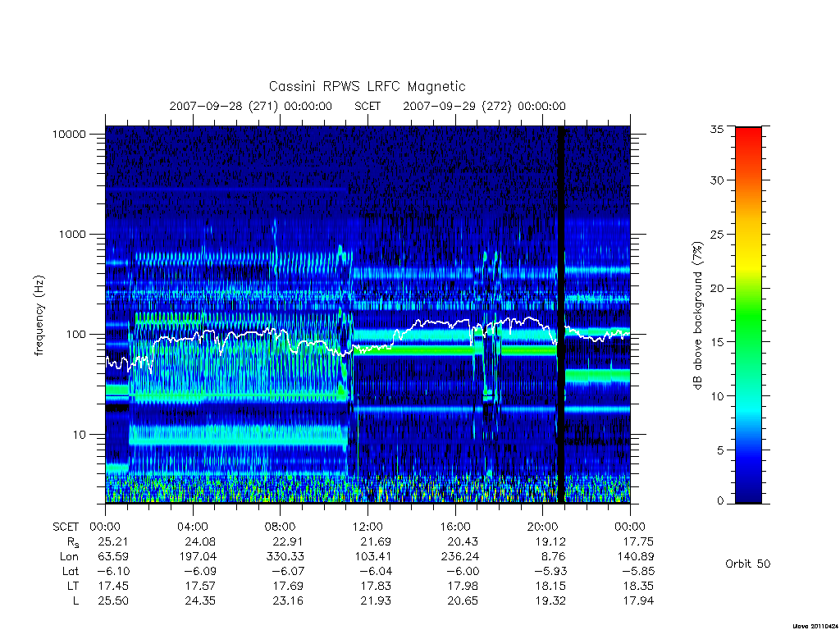Click the 1000 frequency axis tick label

72,234
